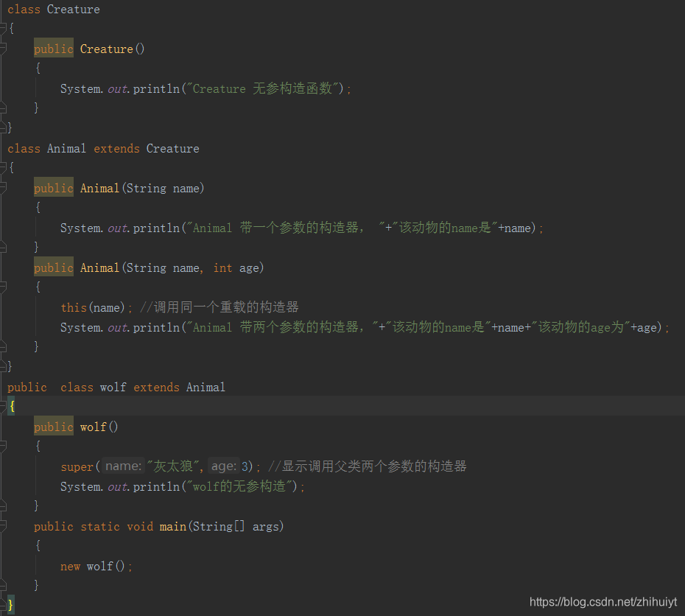Place cursor on 'class Creature' declaration
The image size is (685, 616).
[54, 9]
